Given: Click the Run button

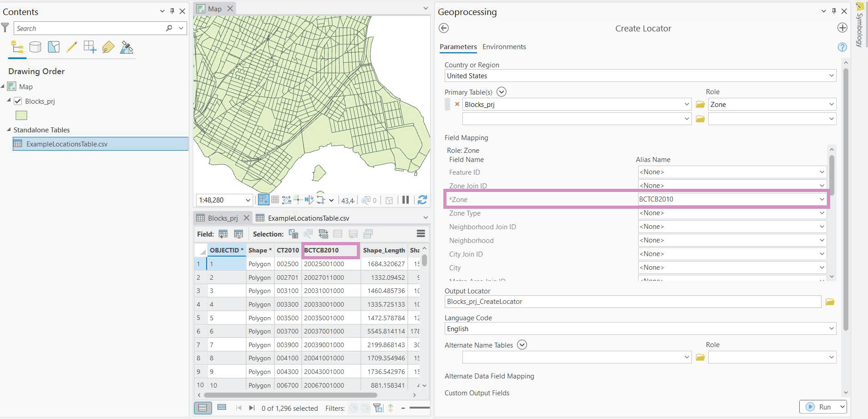Looking at the screenshot, I should coord(819,407).
